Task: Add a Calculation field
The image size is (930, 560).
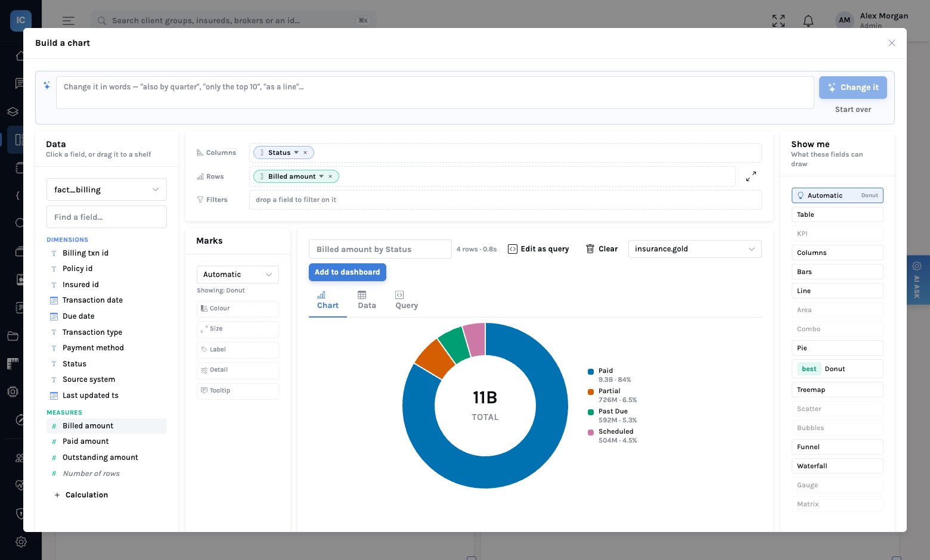Action: pos(81,495)
